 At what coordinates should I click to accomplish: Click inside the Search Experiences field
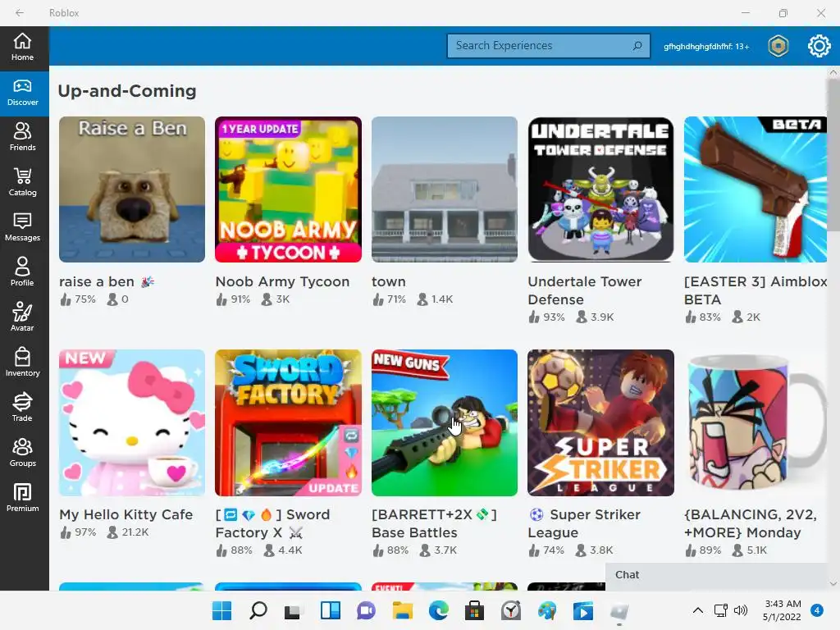549,46
